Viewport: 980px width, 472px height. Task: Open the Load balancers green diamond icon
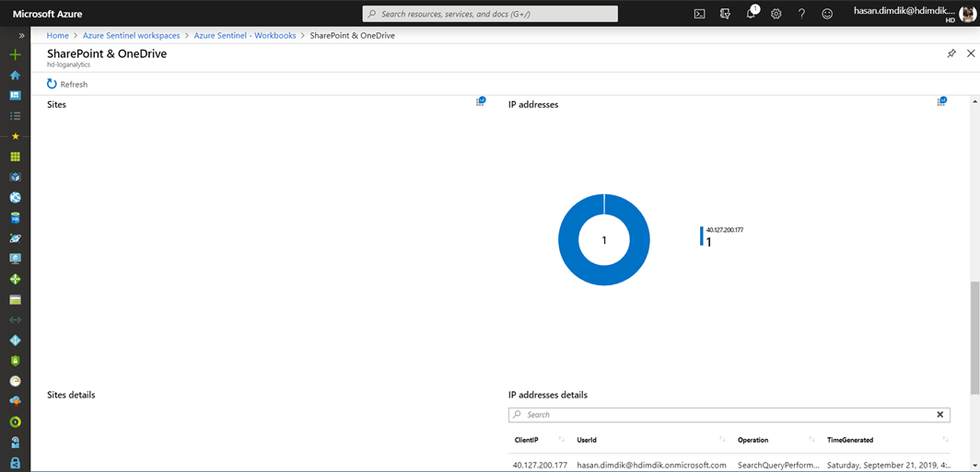tap(16, 279)
